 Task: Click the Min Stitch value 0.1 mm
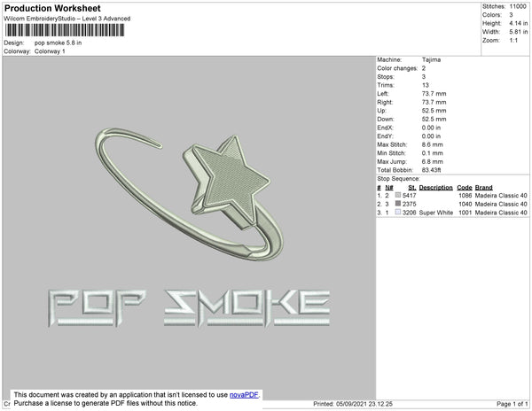pos(433,153)
